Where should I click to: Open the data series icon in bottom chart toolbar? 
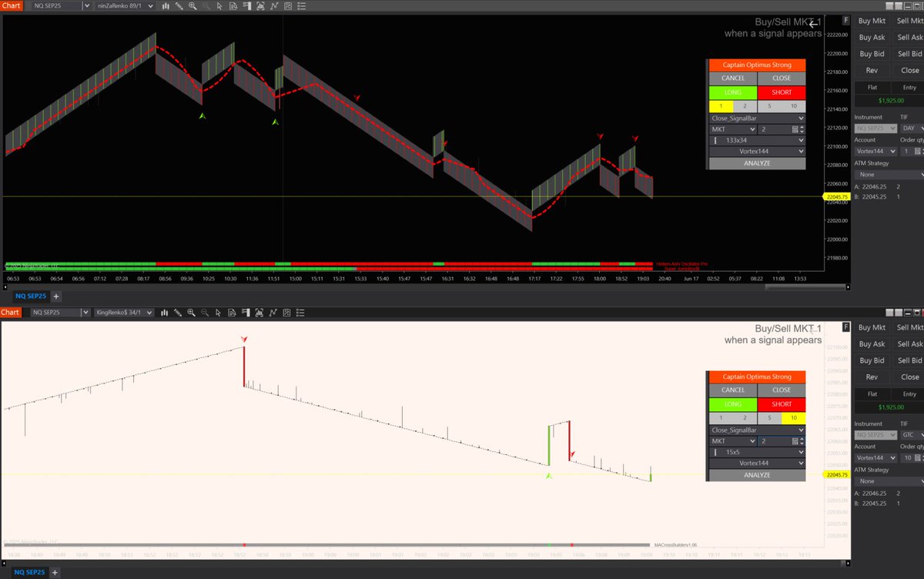pyautogui.click(x=259, y=313)
